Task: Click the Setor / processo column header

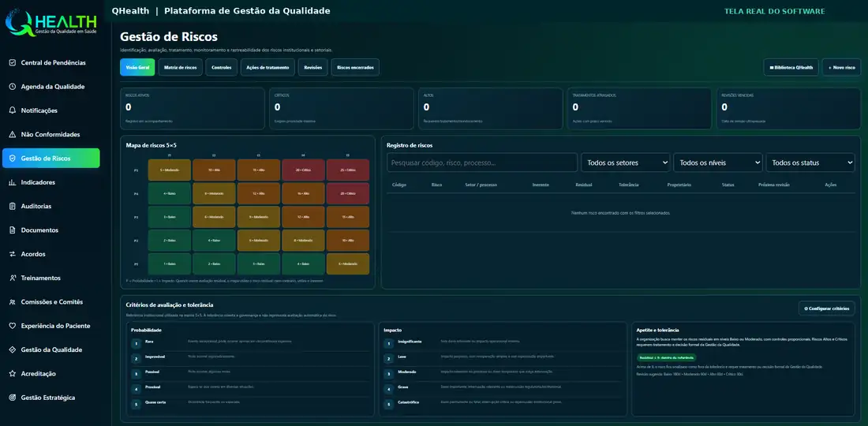Action: 481,185
